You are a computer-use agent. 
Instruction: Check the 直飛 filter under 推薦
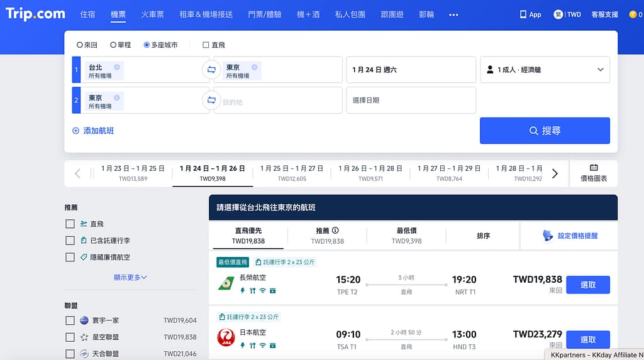pyautogui.click(x=70, y=224)
